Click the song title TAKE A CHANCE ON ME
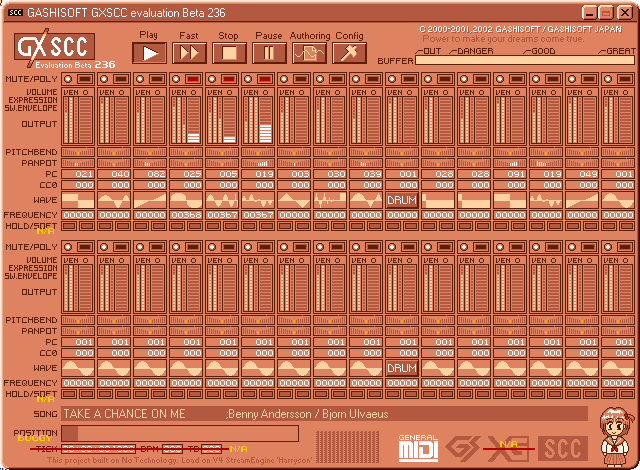 (124, 414)
